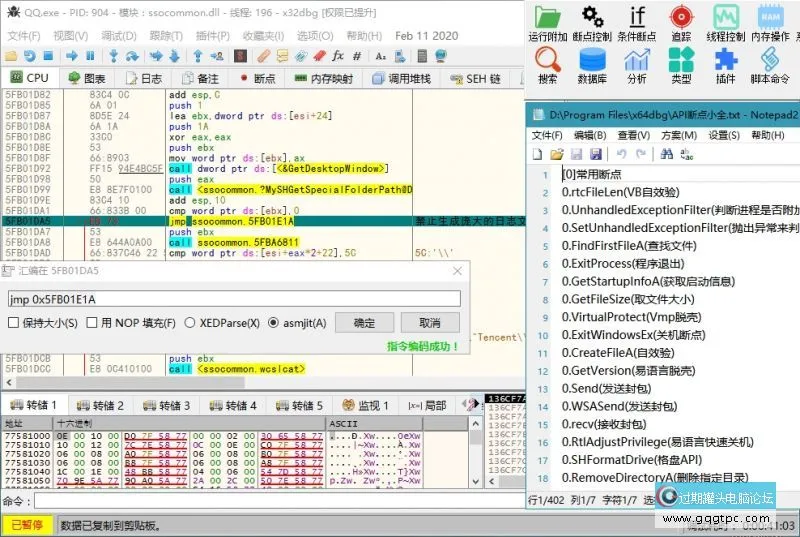Open 断点控制 gears icon
The height and width of the screenshot is (537, 800).
point(592,23)
